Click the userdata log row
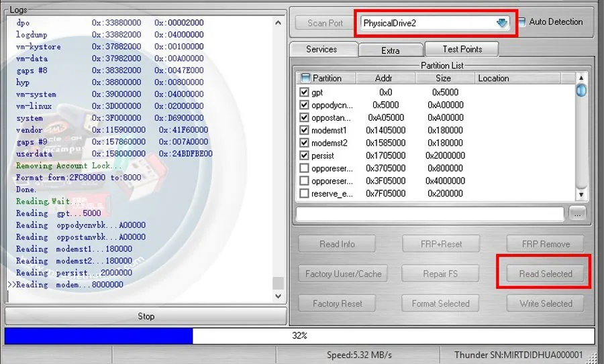The image size is (604, 364). coord(114,154)
